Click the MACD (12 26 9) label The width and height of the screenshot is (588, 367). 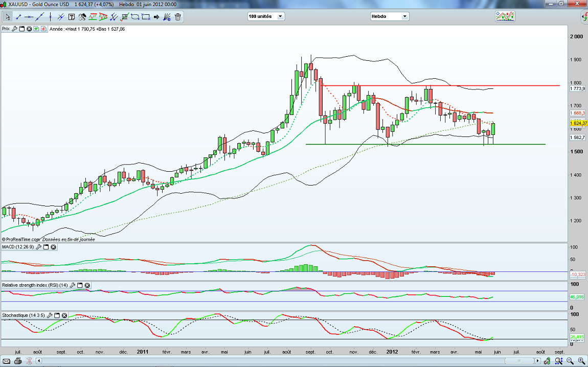pos(18,247)
